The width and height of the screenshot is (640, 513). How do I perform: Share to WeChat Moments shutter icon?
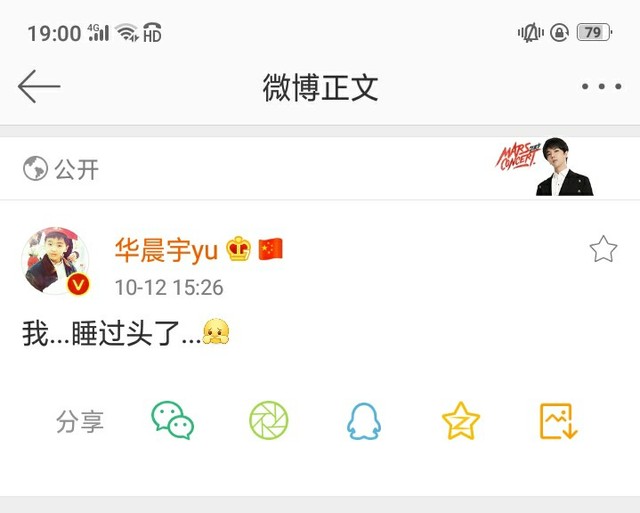pos(269,420)
